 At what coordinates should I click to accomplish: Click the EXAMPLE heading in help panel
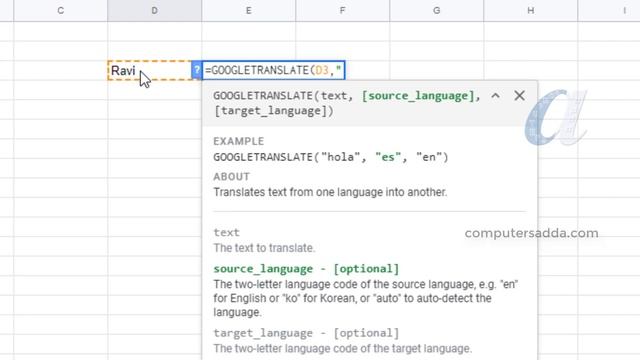238,141
